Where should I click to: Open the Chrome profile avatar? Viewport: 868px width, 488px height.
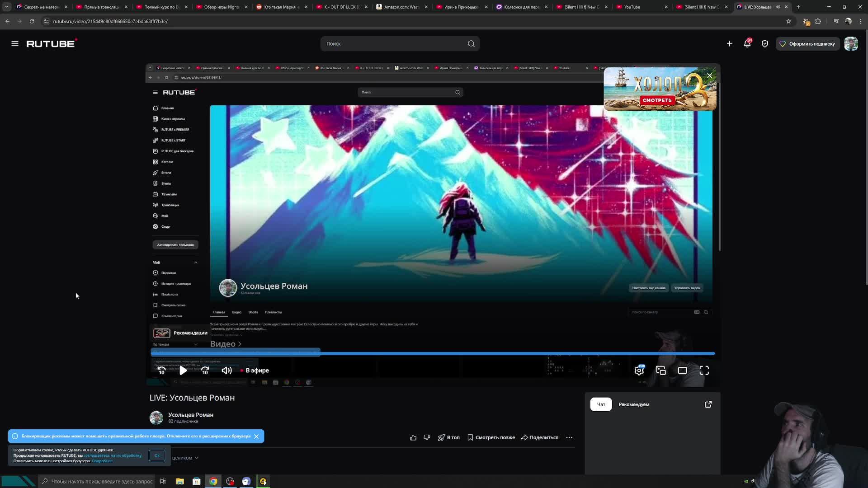click(x=849, y=21)
